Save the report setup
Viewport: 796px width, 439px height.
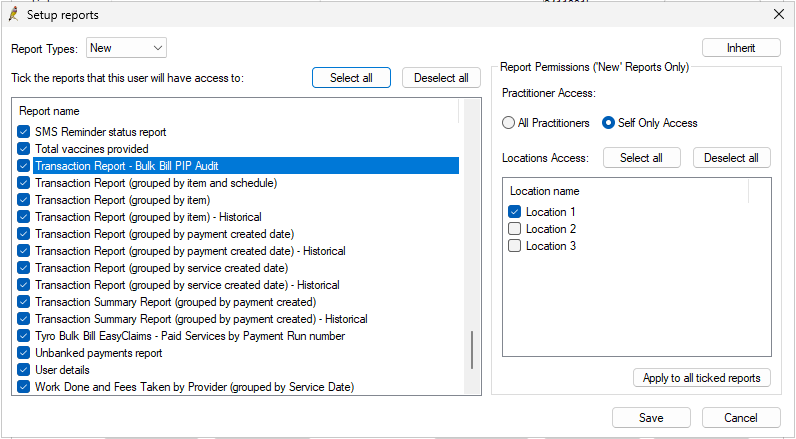(651, 417)
